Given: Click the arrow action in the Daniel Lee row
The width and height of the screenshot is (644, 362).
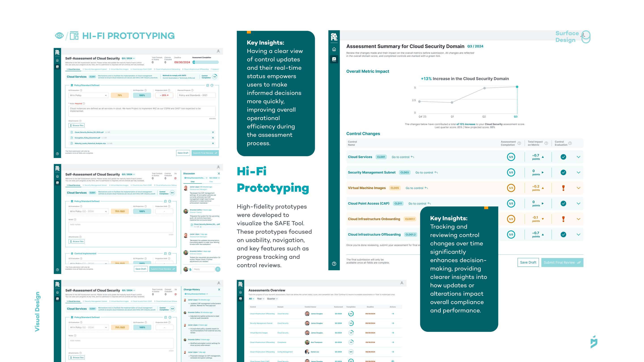Looking at the screenshot, I should [x=393, y=351].
